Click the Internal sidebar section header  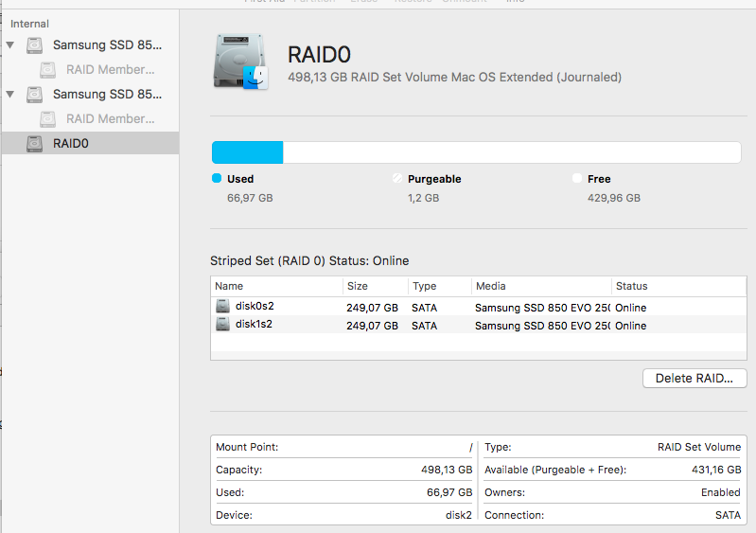29,24
